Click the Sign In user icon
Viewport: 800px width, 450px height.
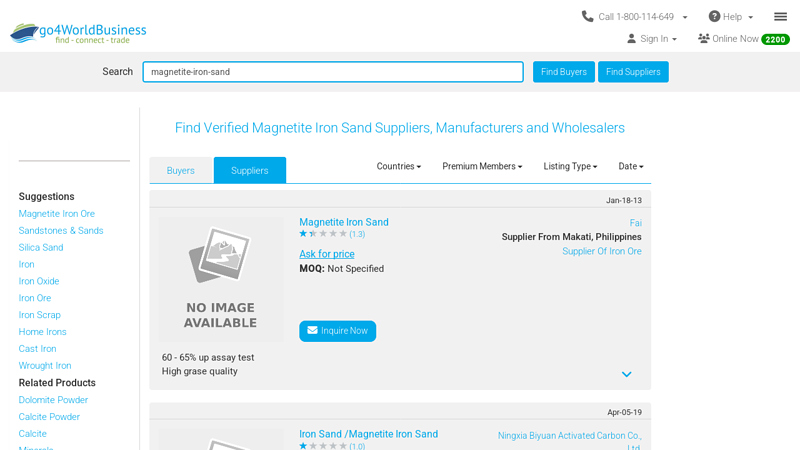631,39
